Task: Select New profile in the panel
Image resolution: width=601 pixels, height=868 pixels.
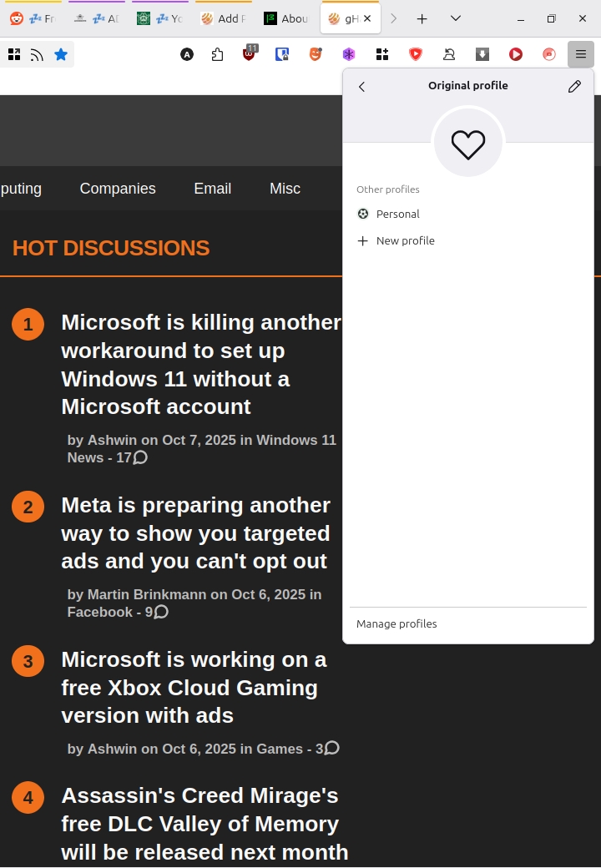Action: click(x=405, y=240)
